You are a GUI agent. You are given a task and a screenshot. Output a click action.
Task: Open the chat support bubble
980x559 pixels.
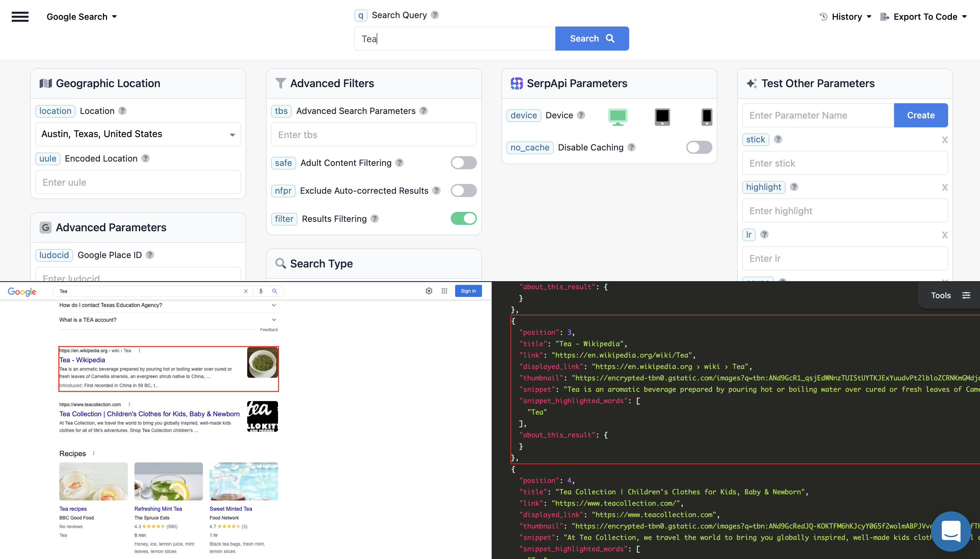[951, 531]
